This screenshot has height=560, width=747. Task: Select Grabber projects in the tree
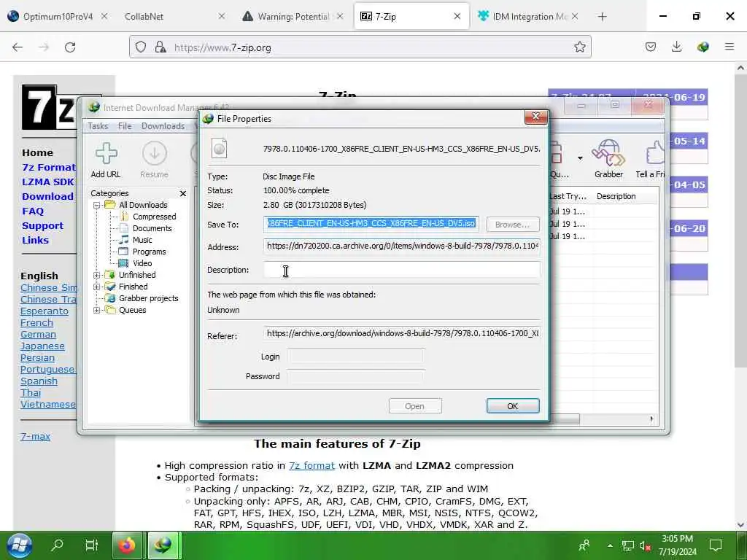pos(149,298)
